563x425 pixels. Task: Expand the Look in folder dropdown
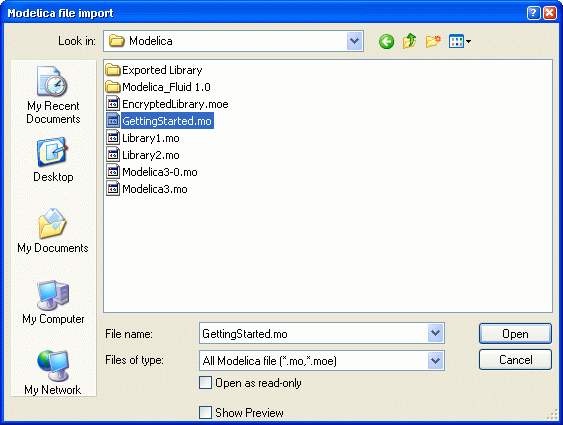355,41
